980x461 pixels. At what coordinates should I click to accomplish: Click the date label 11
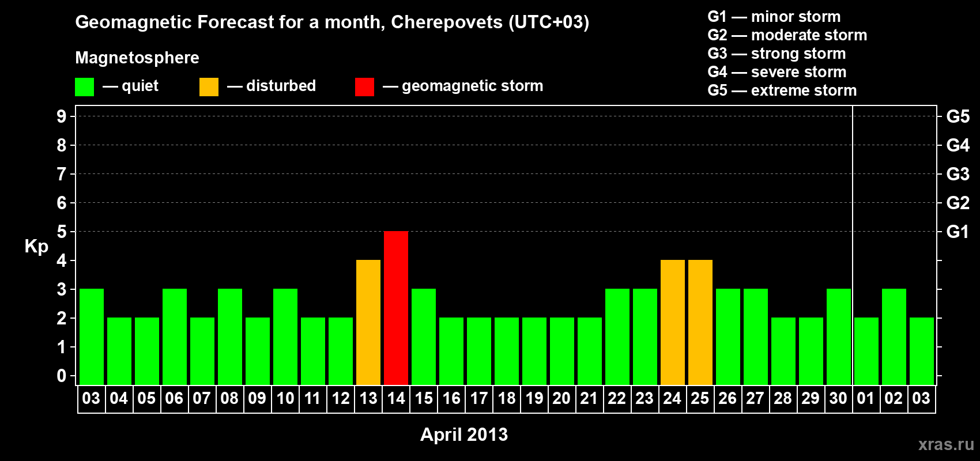pyautogui.click(x=312, y=398)
